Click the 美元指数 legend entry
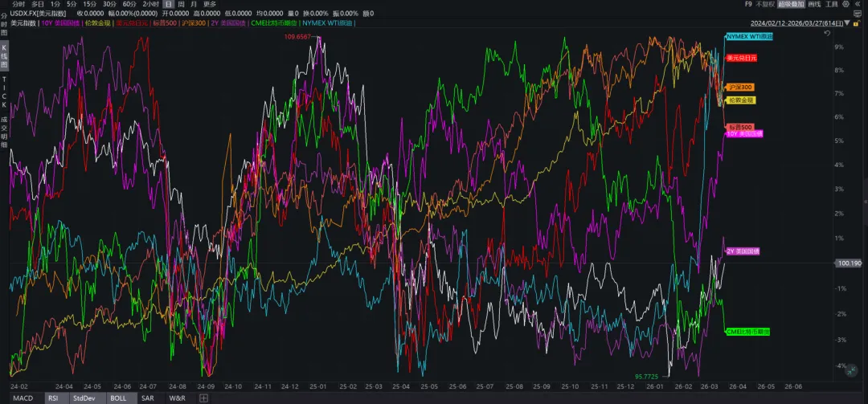The height and width of the screenshot is (404, 868). pos(23,23)
